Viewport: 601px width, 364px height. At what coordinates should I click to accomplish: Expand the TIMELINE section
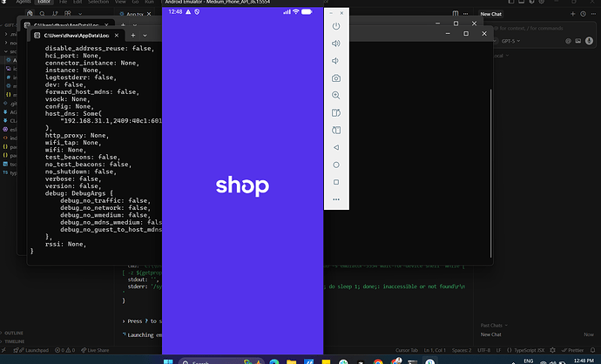point(14,341)
